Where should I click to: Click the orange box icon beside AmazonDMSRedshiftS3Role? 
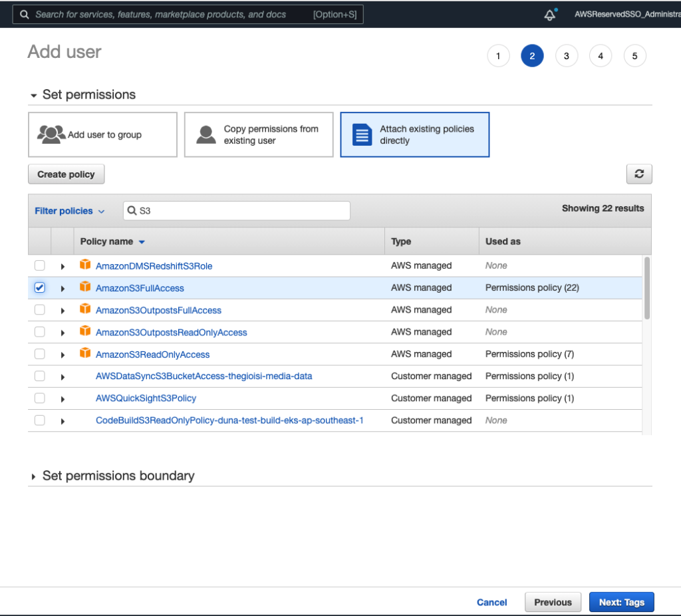85,265
